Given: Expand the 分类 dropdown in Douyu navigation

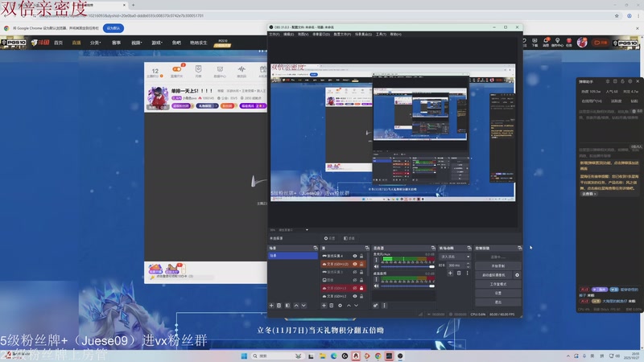Looking at the screenshot, I should point(95,43).
